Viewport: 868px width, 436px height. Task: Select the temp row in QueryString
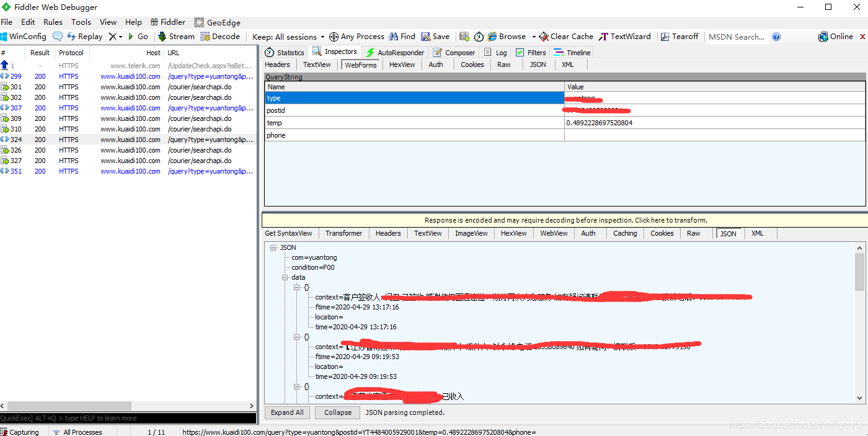pyautogui.click(x=565, y=123)
